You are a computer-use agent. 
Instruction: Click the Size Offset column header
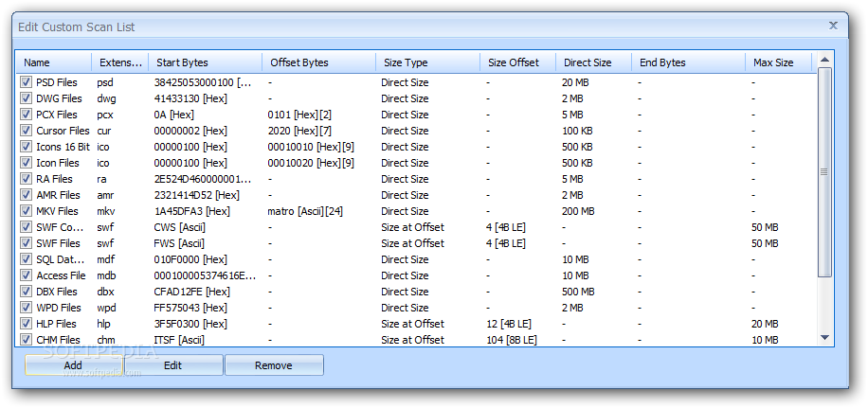[x=518, y=62]
